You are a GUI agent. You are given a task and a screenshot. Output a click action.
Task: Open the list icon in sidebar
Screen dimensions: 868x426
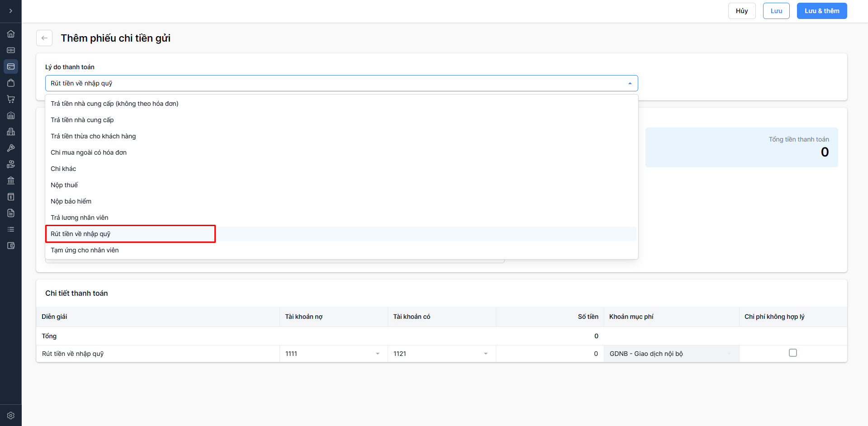[11, 229]
